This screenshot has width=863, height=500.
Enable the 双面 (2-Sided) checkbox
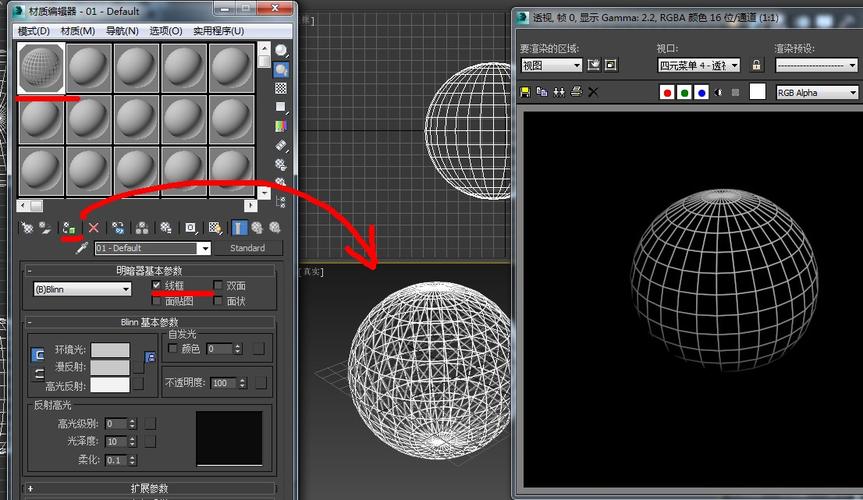pos(217,286)
